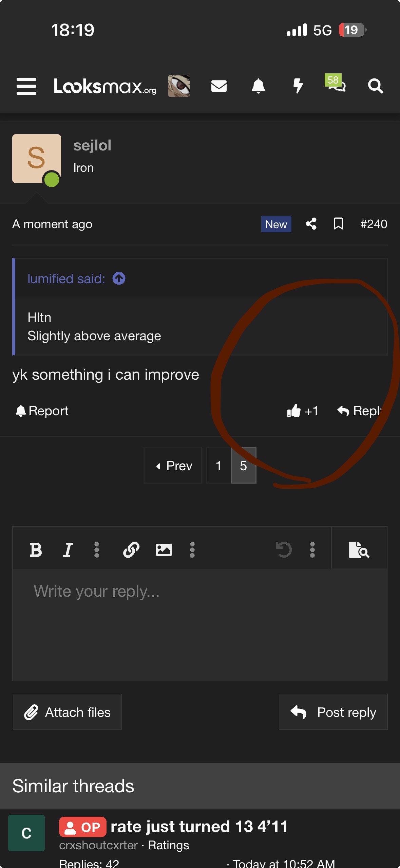Preview the reply draft
The image size is (400, 868).
tap(359, 550)
